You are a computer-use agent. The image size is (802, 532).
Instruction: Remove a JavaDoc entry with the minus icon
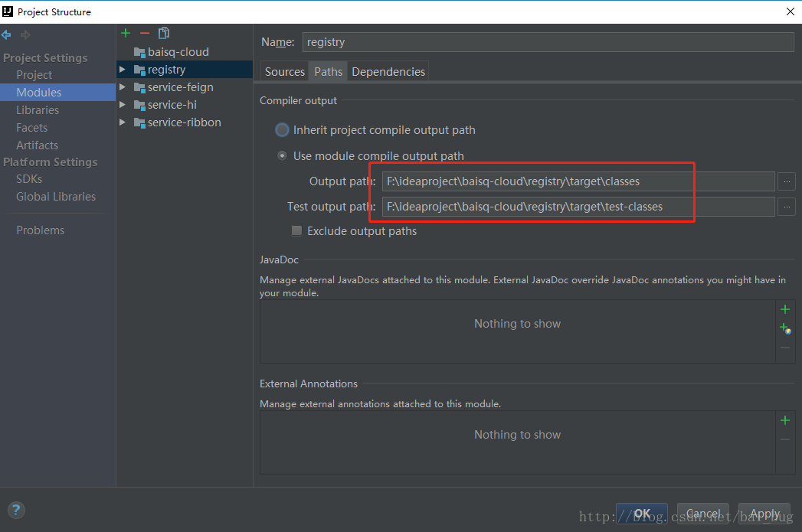pyautogui.click(x=785, y=348)
